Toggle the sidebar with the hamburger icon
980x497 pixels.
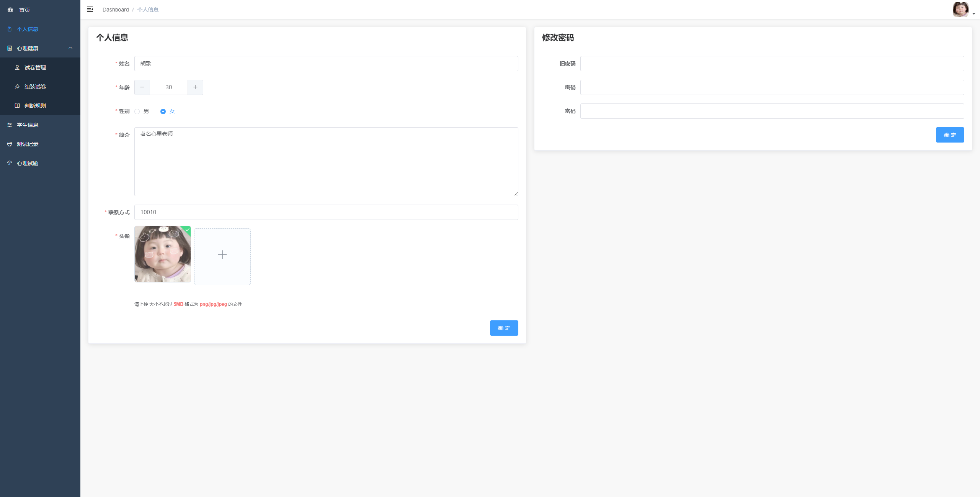click(90, 9)
